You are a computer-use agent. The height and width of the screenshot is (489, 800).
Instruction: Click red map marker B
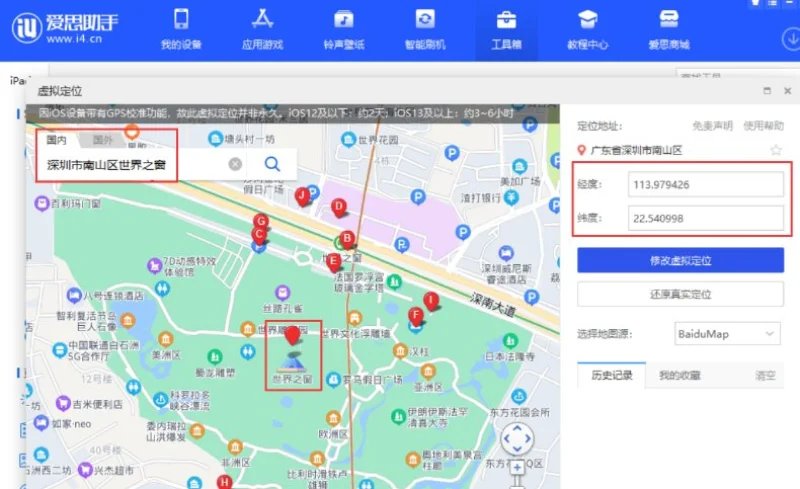click(x=347, y=240)
